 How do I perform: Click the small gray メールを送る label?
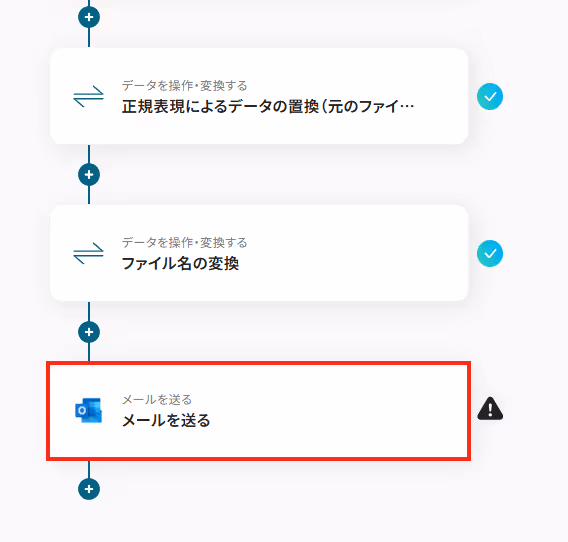[x=157, y=400]
